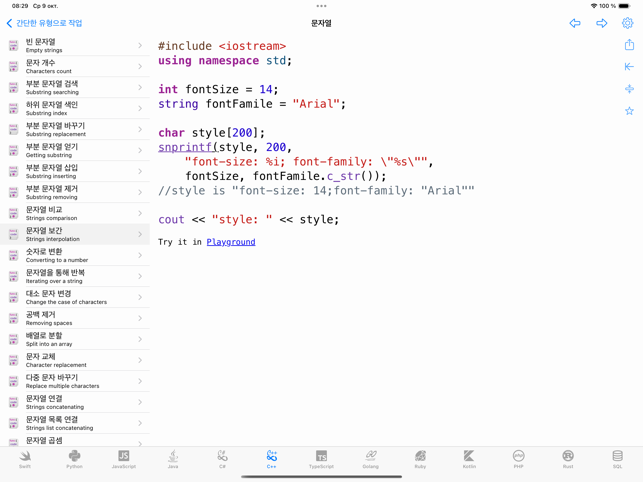The width and height of the screenshot is (643, 482).
Task: Tap chevron on Characters count row
Action: (x=140, y=66)
